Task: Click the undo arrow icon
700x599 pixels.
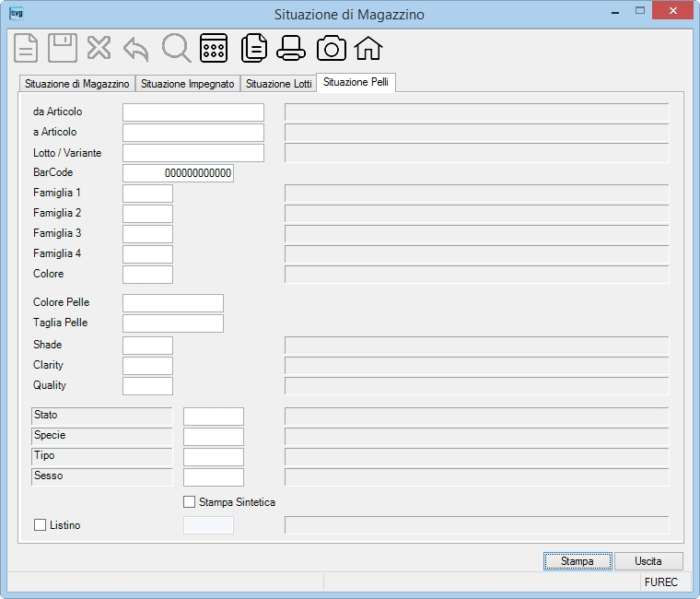Action: pyautogui.click(x=135, y=49)
